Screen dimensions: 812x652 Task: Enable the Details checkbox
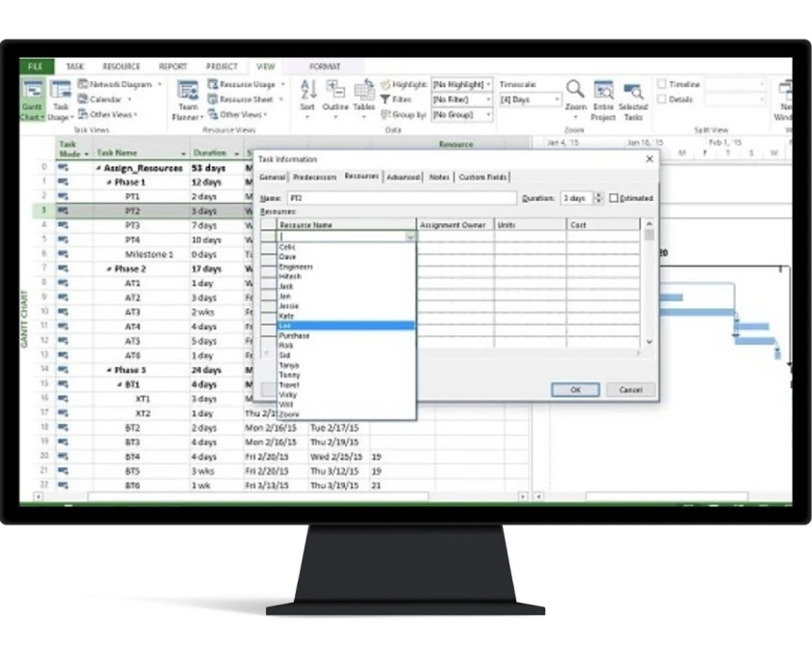(663, 98)
